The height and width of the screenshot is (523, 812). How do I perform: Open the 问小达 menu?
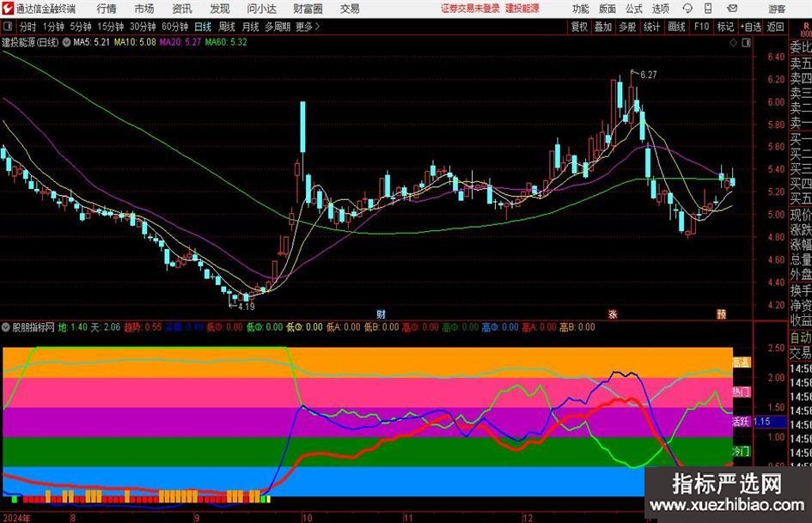click(261, 9)
